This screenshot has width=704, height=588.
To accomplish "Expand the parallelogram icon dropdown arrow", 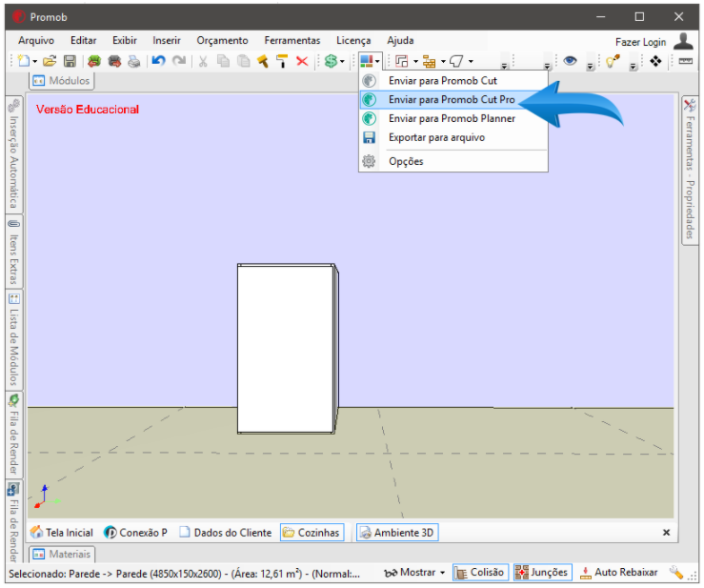I will [471, 62].
